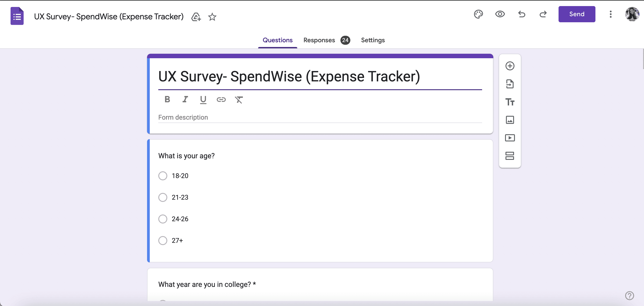
Task: Open the three-dot More options menu
Action: pyautogui.click(x=610, y=14)
